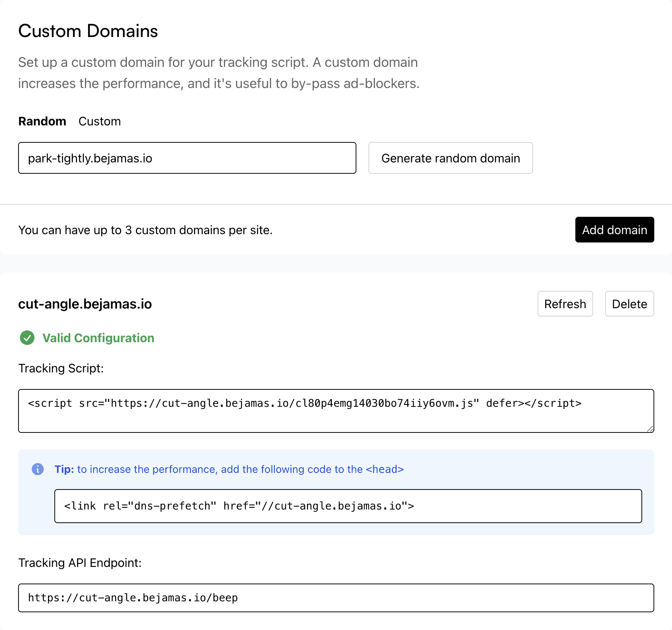
Task: Click the blue info icon beside Tip
Action: point(38,469)
